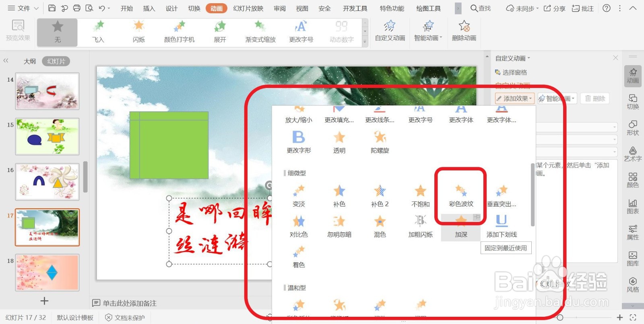This screenshot has width=644, height=324.
Task: Choose the 不饱和 effect
Action: 421,196
